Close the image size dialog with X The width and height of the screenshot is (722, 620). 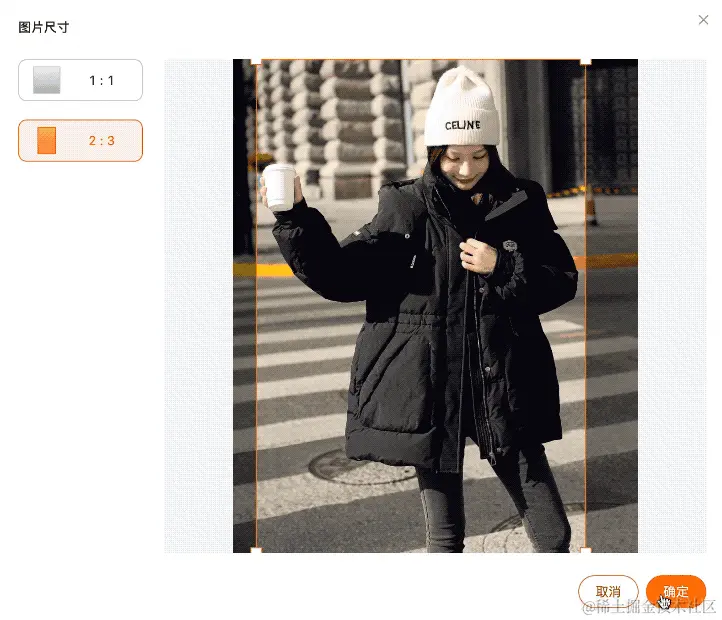[x=703, y=20]
